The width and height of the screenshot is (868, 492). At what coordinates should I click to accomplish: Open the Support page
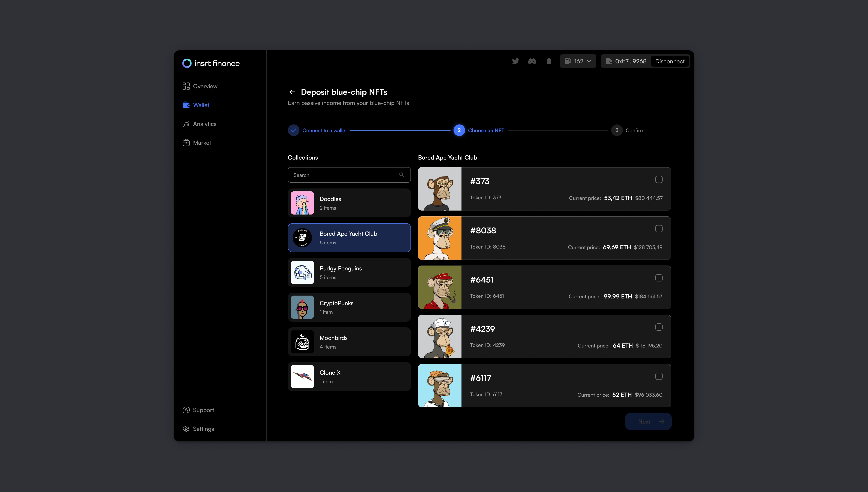[x=198, y=410]
